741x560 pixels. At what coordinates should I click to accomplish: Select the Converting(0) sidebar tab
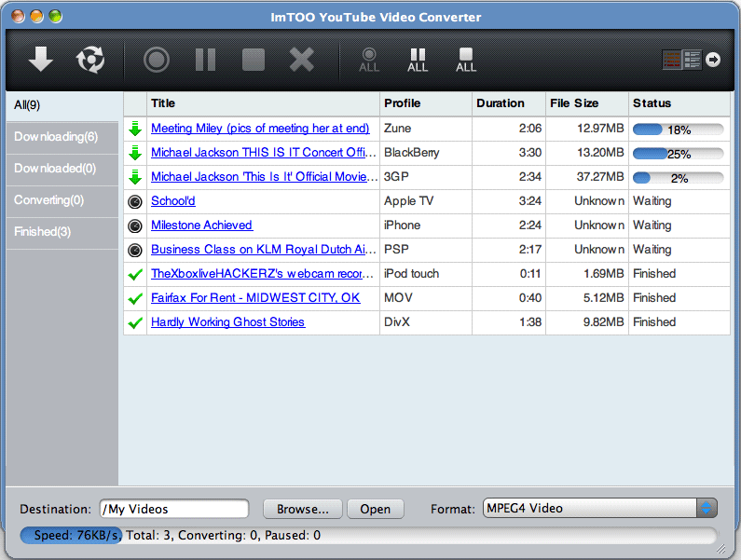(62, 200)
